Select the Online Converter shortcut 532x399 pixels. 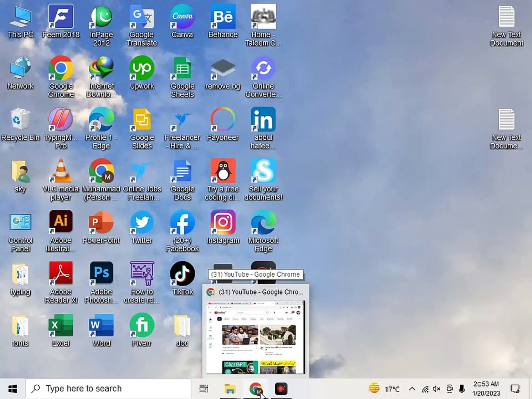click(263, 77)
